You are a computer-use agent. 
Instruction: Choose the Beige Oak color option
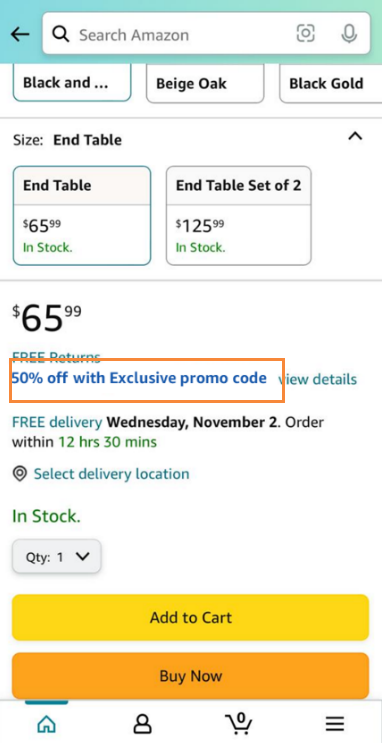click(205, 83)
